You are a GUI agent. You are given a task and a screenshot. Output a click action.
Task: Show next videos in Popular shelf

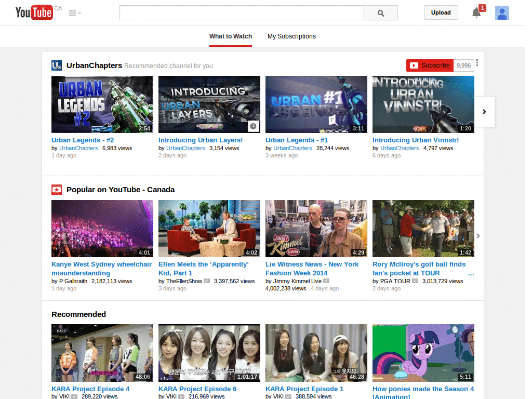click(x=478, y=236)
